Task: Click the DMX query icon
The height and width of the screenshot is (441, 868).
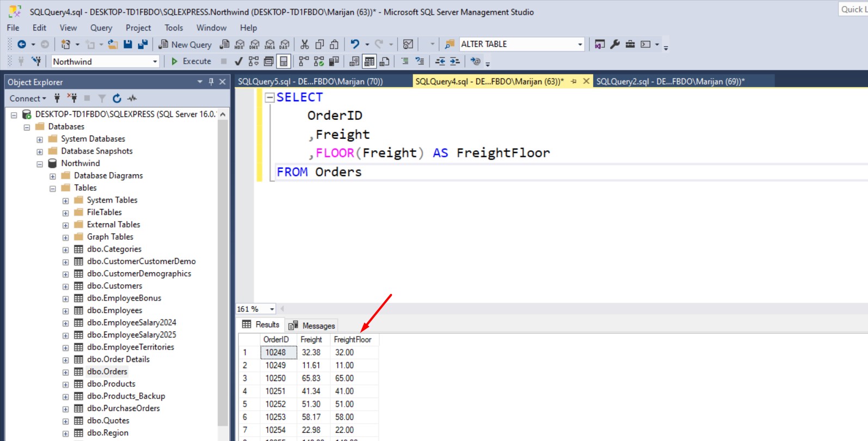Action: (255, 45)
